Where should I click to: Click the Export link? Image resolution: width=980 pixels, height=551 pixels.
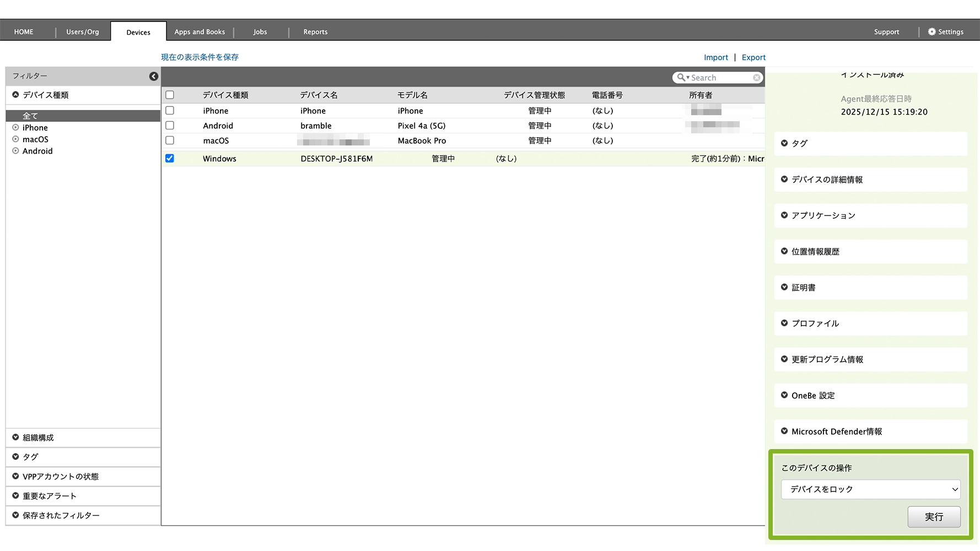(x=753, y=57)
